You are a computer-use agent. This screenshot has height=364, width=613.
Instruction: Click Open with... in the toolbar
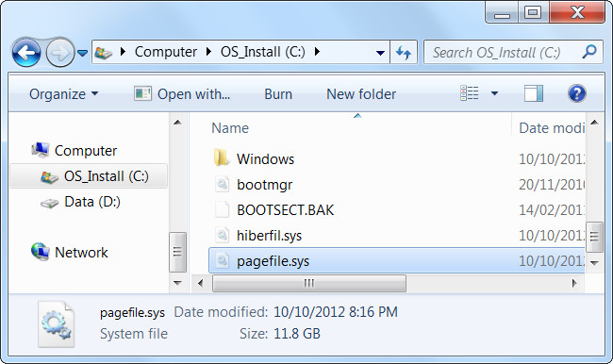(182, 94)
